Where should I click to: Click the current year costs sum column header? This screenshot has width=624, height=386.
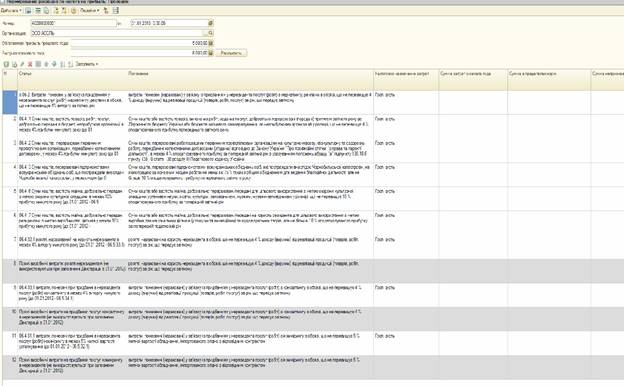(473, 80)
